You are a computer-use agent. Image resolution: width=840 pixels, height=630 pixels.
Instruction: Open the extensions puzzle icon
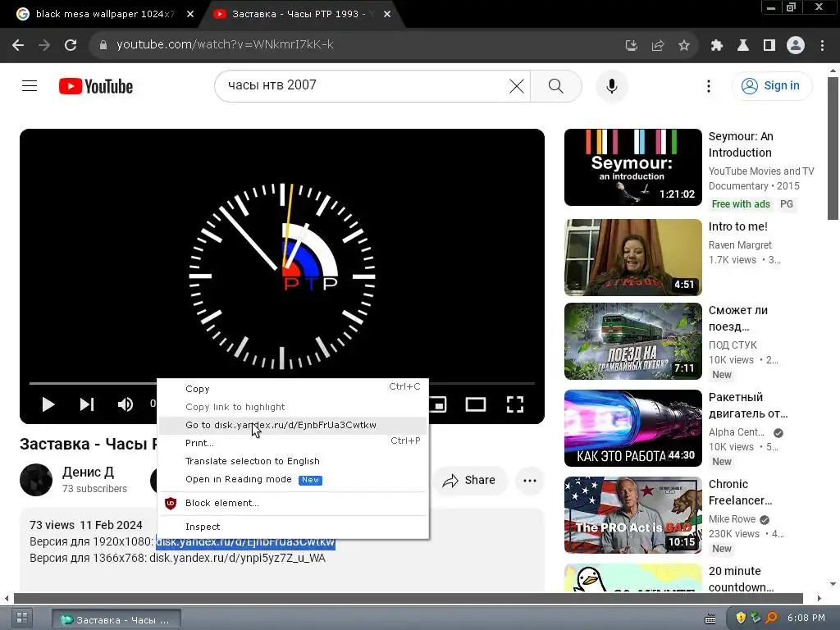click(x=717, y=46)
